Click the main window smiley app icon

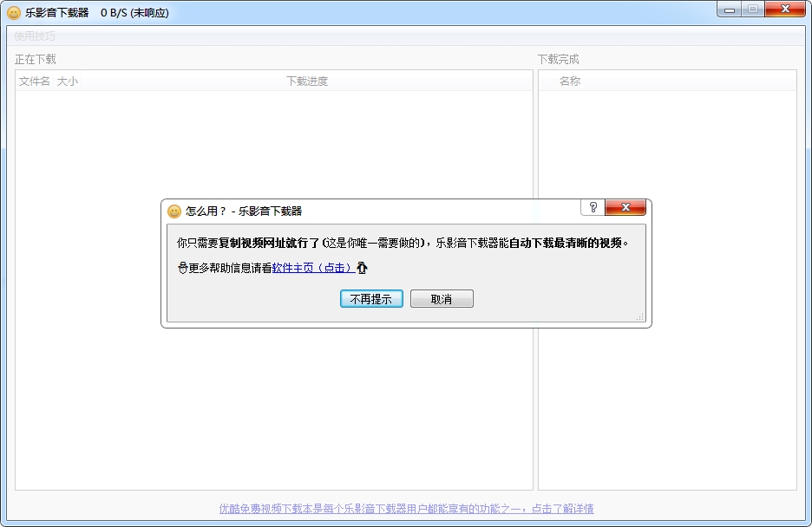[14, 13]
